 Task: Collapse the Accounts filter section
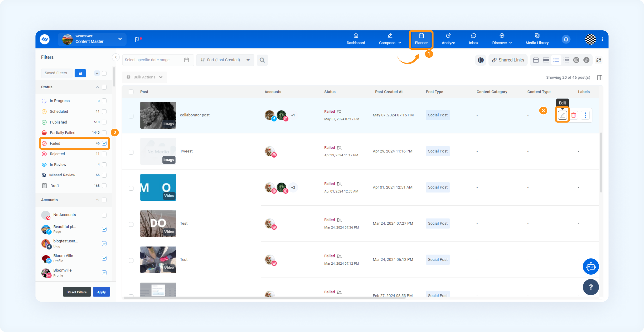[x=97, y=200]
